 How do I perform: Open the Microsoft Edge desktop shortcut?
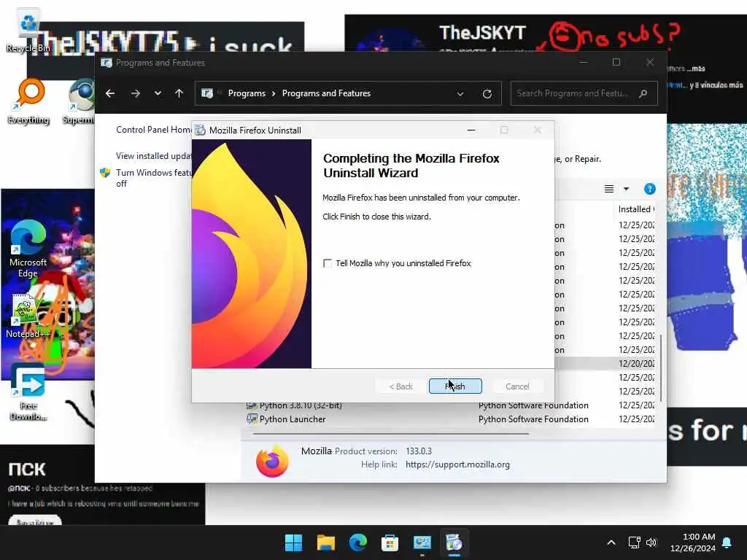click(28, 249)
